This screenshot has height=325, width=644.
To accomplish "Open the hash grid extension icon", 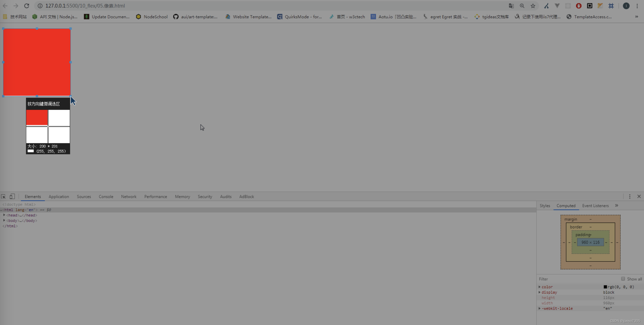I will (611, 6).
